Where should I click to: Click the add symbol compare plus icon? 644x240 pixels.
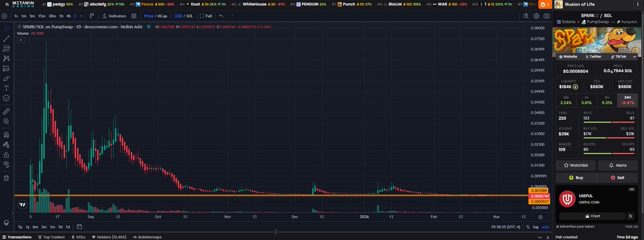[5, 16]
